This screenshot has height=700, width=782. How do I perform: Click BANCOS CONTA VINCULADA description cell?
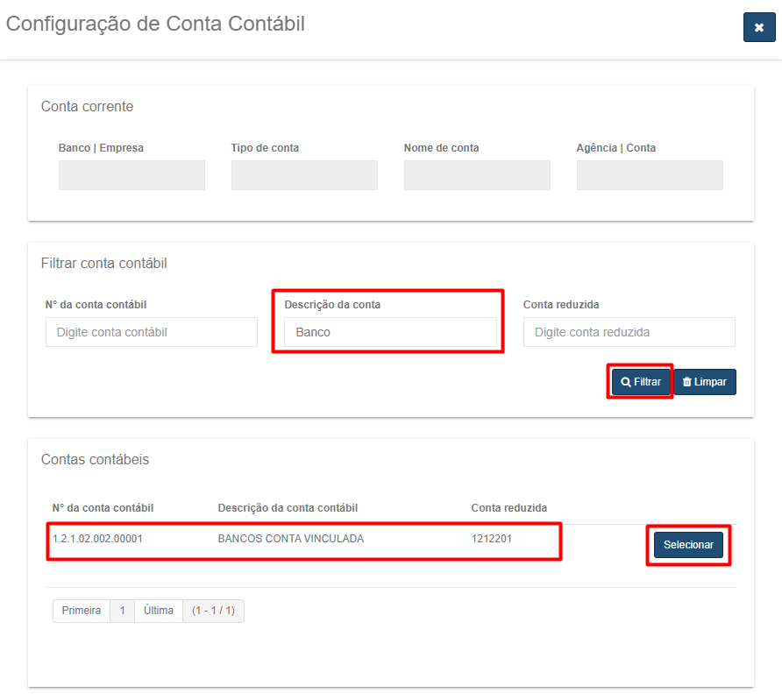pos(291,539)
